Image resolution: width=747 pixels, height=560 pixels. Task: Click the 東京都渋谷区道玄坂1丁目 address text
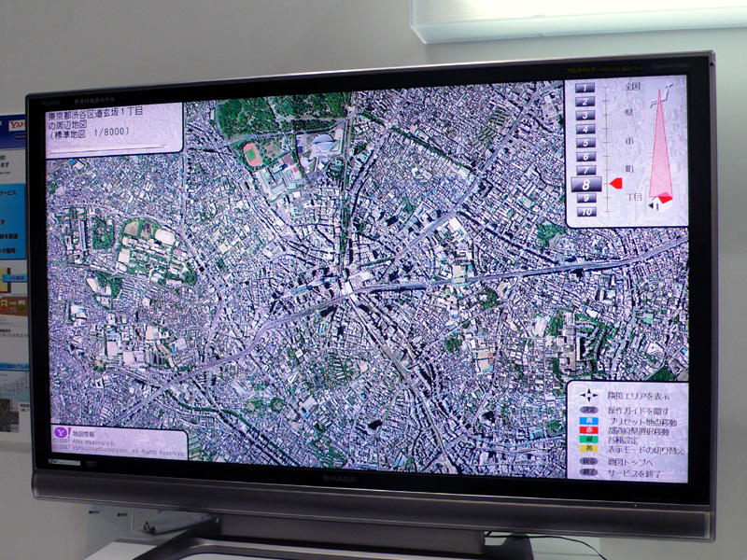coord(96,113)
